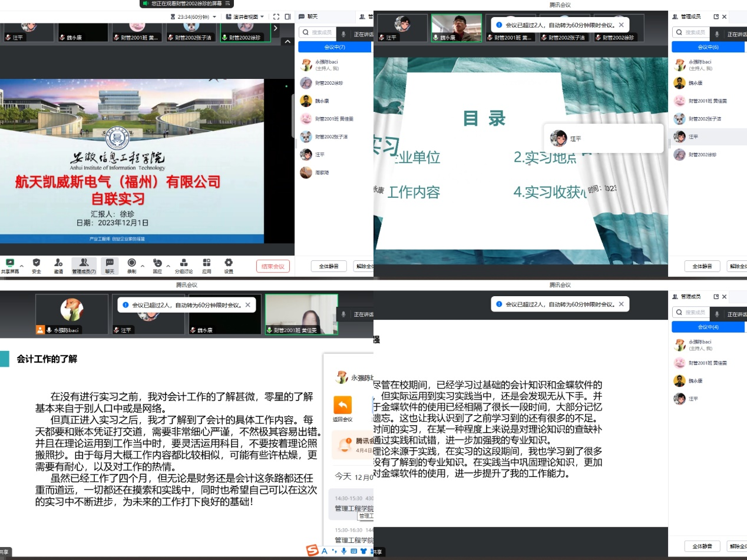Open meeting 设置 settings icon

point(229,266)
